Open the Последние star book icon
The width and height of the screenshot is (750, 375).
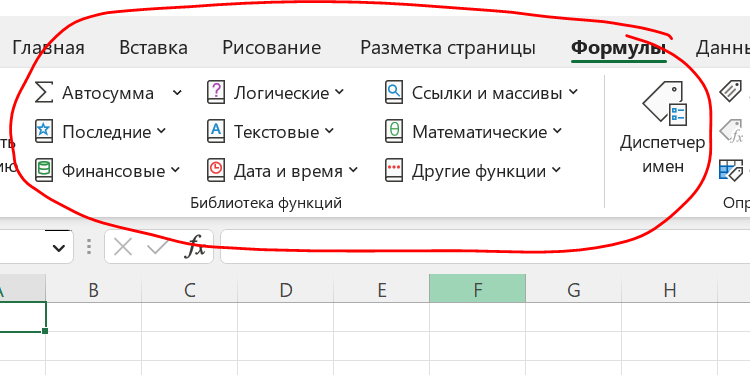[x=44, y=132]
